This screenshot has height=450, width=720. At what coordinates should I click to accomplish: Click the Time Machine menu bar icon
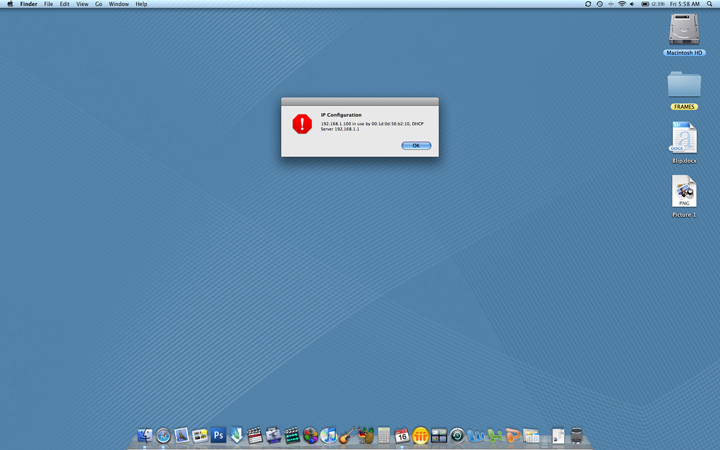pos(600,4)
